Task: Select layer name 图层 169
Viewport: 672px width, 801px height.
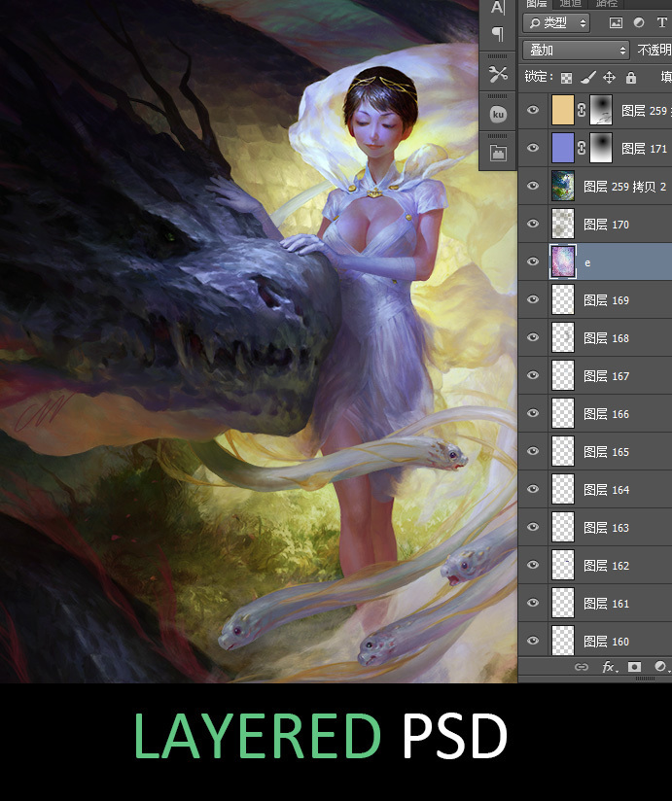Action: pos(606,300)
